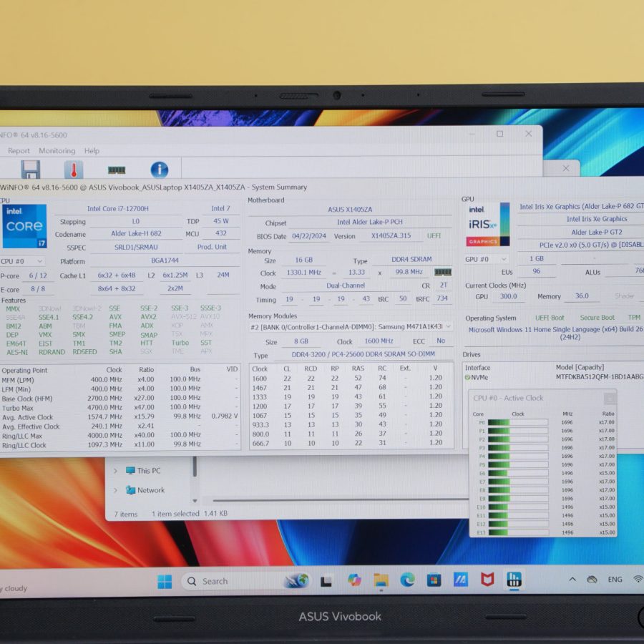Viewport: 644px width, 644px height.
Task: Click the Network icon in Explorer
Action: coord(131,489)
